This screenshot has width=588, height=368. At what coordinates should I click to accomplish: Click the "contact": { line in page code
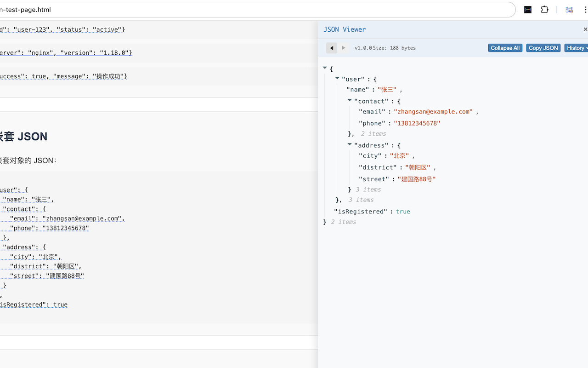(x=24, y=209)
